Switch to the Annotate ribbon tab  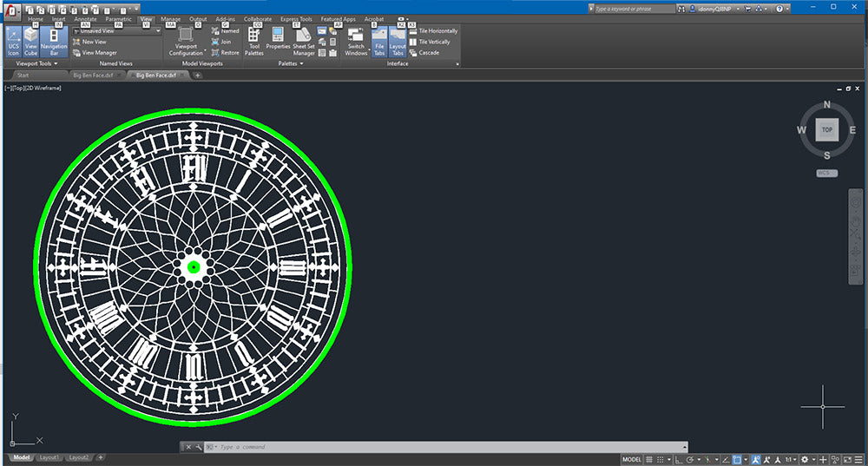pos(85,18)
